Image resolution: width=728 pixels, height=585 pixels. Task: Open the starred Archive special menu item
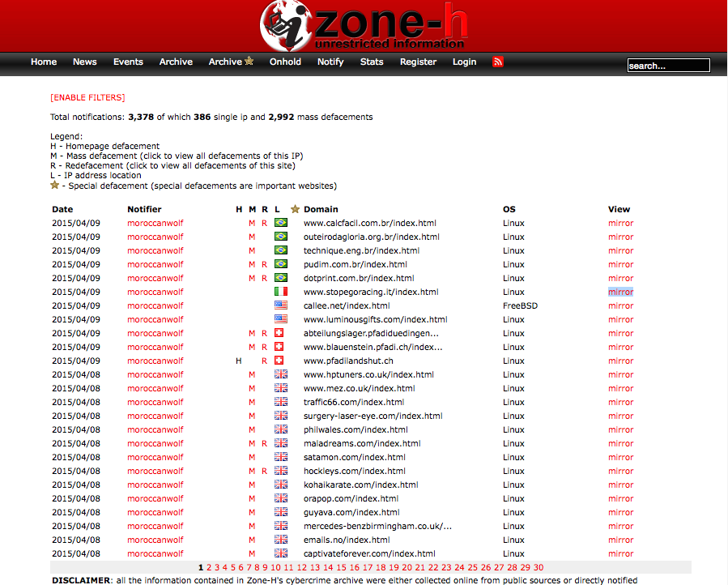click(x=231, y=62)
